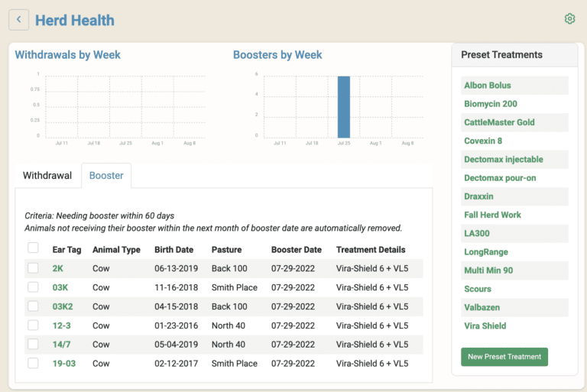Open the settings gear icon
This screenshot has height=392, width=587.
pos(569,19)
